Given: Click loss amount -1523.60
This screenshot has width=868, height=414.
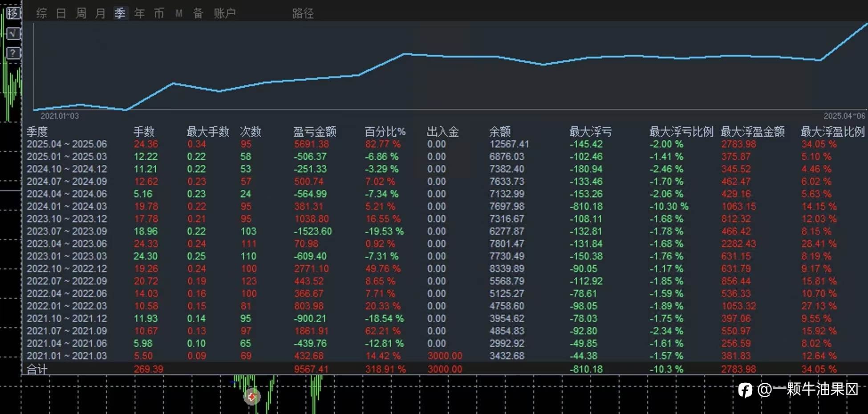Looking at the screenshot, I should click(313, 231).
